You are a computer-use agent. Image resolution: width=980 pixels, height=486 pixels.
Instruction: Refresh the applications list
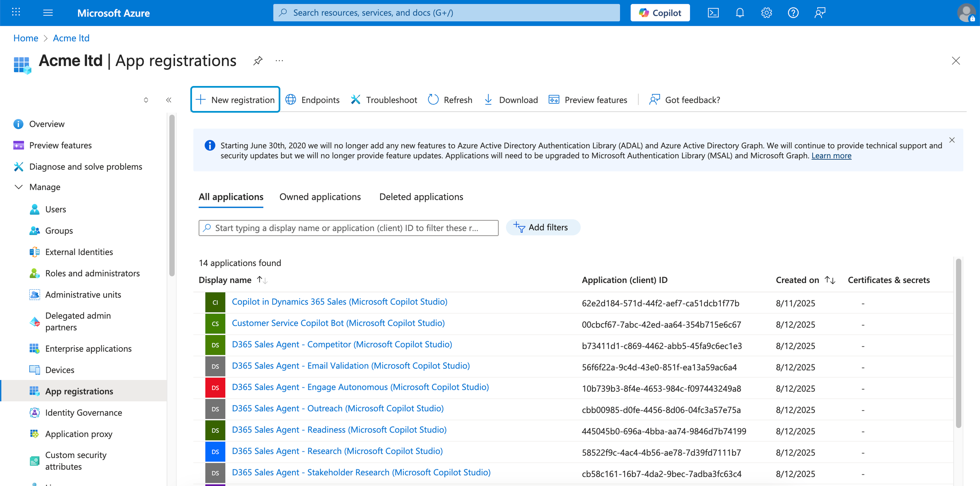tap(450, 100)
